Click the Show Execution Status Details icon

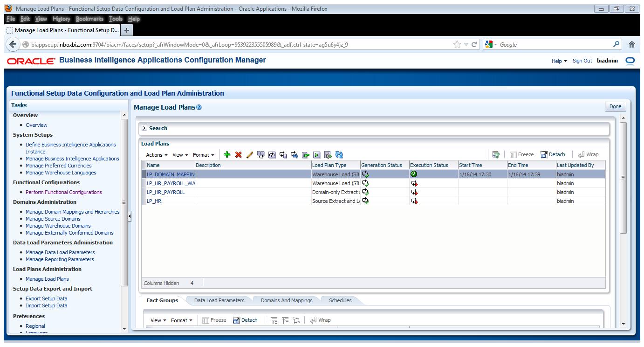tap(327, 154)
